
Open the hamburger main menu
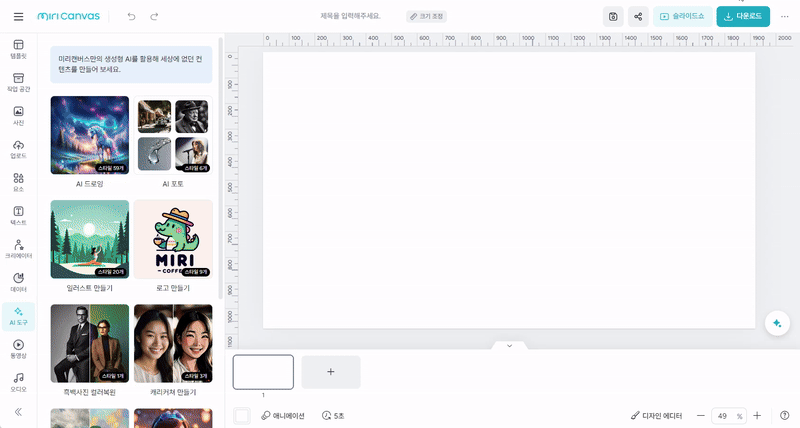click(x=18, y=16)
